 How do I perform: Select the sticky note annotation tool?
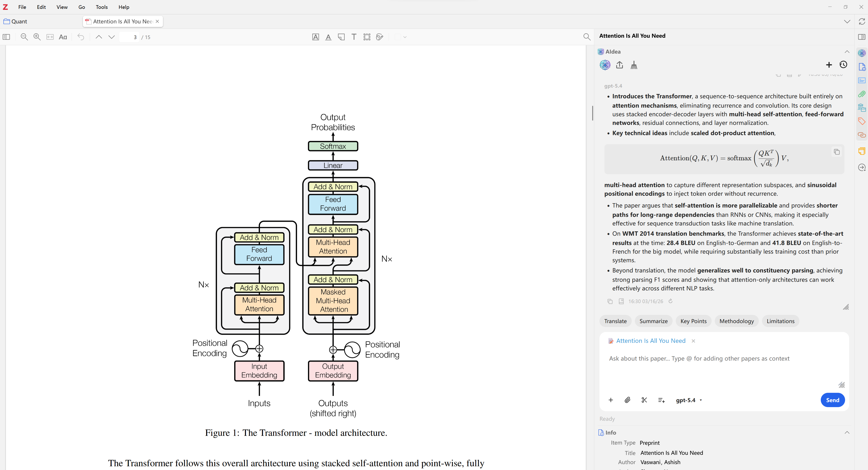tap(341, 37)
